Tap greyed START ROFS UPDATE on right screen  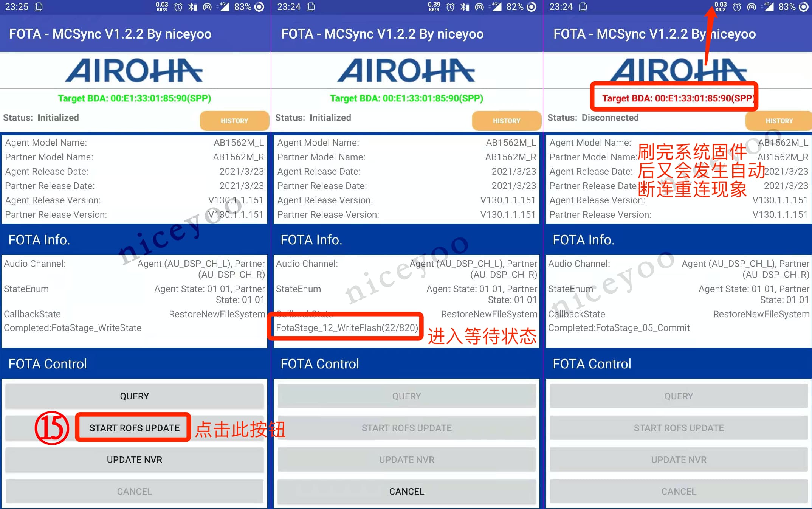coord(679,428)
